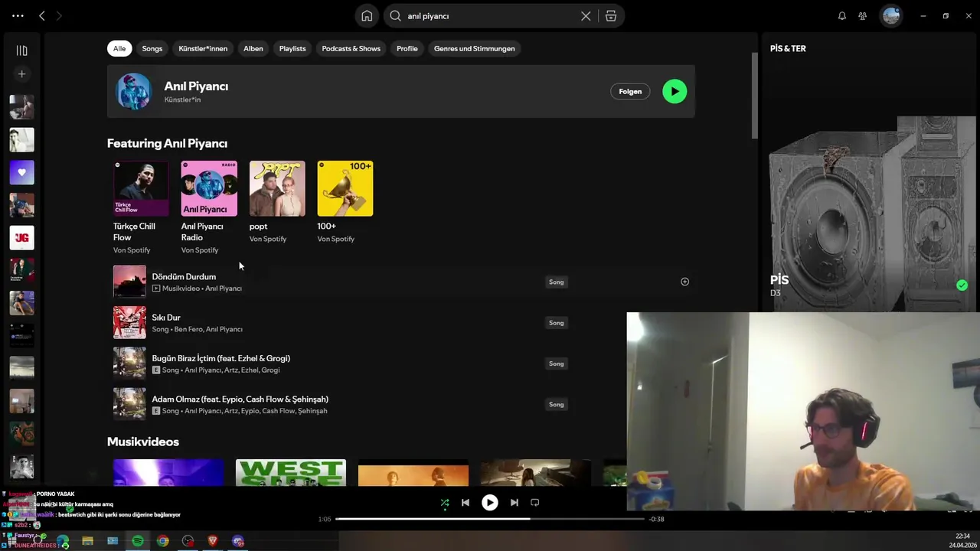
Task: Select the Podcasts & Shows filter chip
Action: pos(351,48)
